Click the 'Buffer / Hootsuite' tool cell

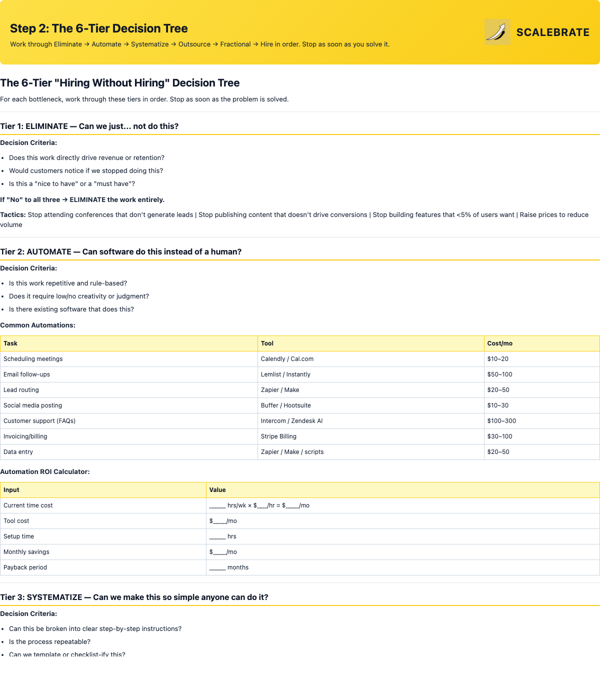pos(370,405)
